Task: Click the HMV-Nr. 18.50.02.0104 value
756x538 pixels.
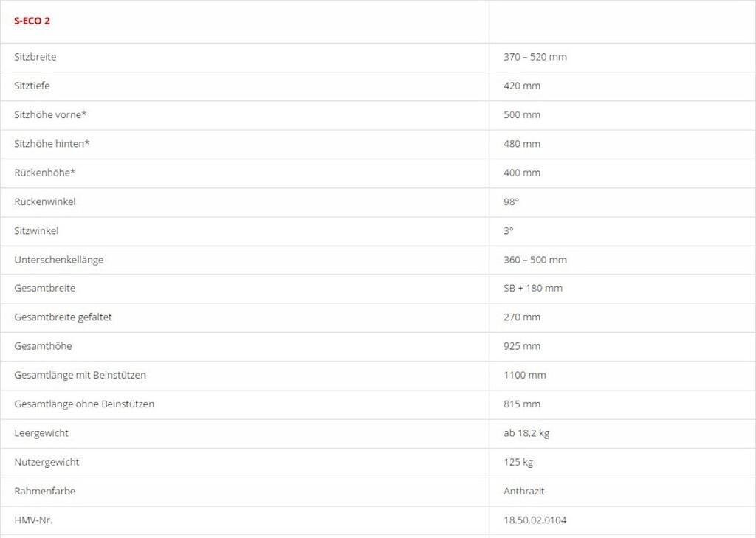Action: 535,520
